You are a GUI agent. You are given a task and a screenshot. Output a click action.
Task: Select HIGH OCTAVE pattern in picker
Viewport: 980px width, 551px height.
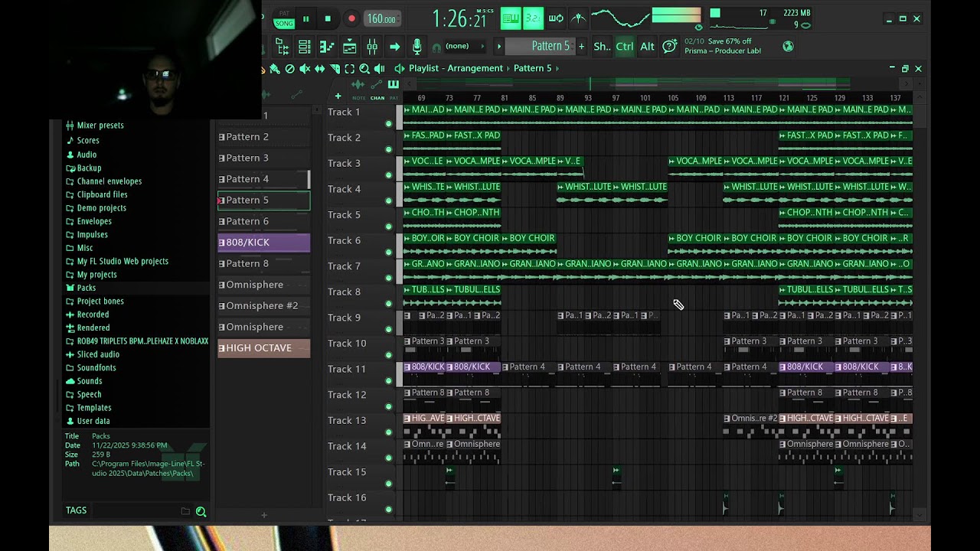263,347
